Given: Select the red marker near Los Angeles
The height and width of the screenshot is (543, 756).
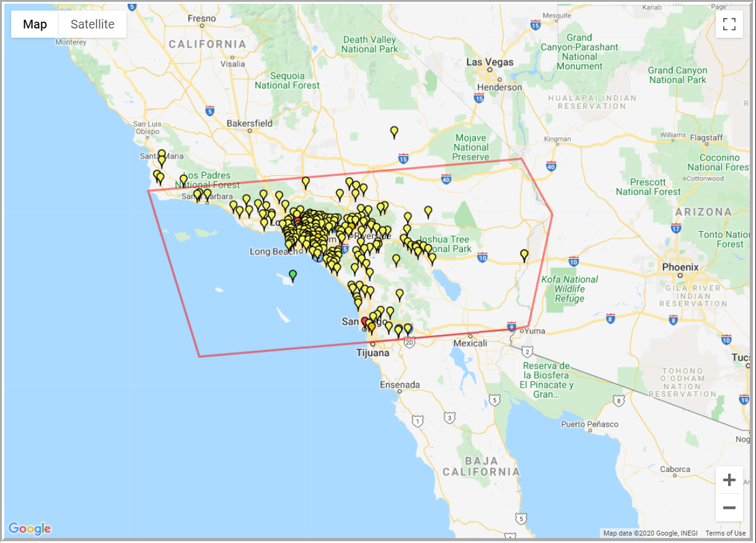Looking at the screenshot, I should click(297, 220).
